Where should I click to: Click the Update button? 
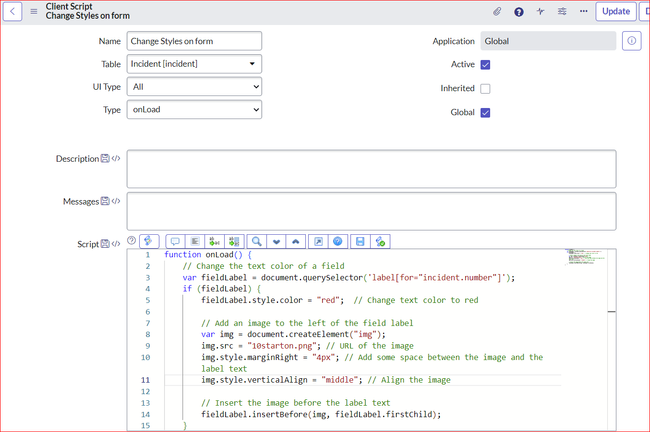(x=616, y=11)
